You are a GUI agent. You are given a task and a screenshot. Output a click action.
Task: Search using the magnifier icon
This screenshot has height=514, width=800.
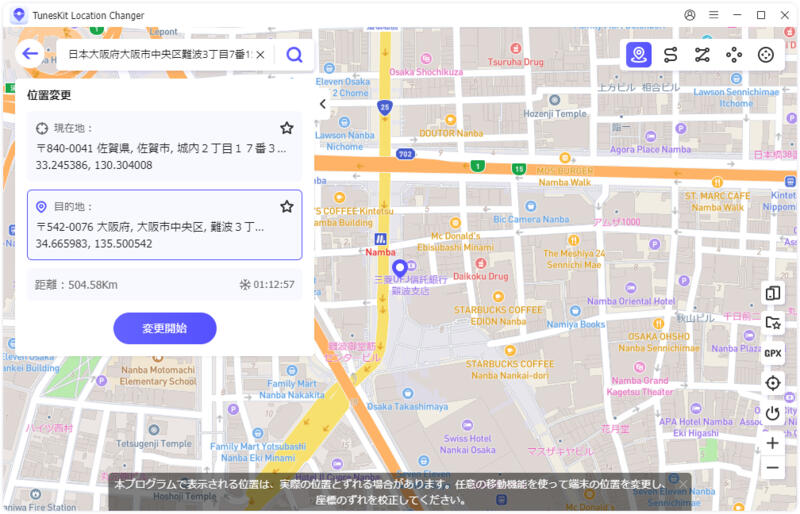pos(294,54)
